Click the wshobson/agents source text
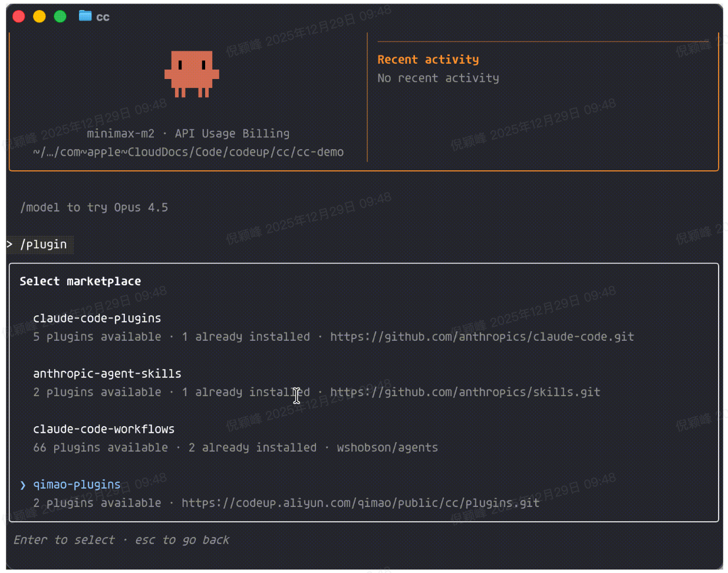The width and height of the screenshot is (728, 573). (387, 447)
